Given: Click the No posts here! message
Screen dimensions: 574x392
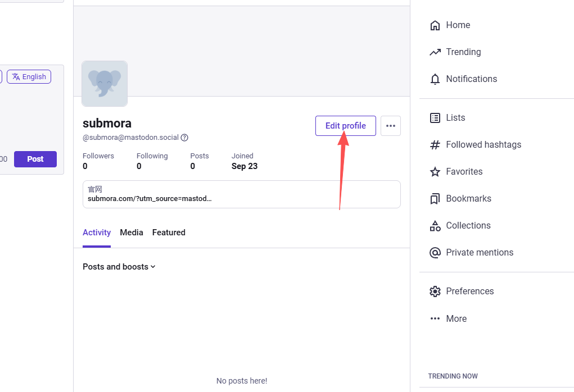Looking at the screenshot, I should [242, 381].
